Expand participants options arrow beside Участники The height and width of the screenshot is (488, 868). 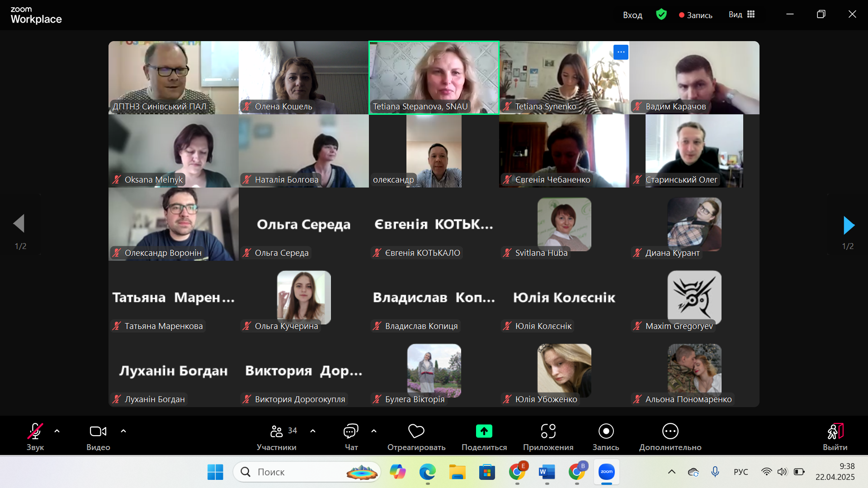(313, 431)
